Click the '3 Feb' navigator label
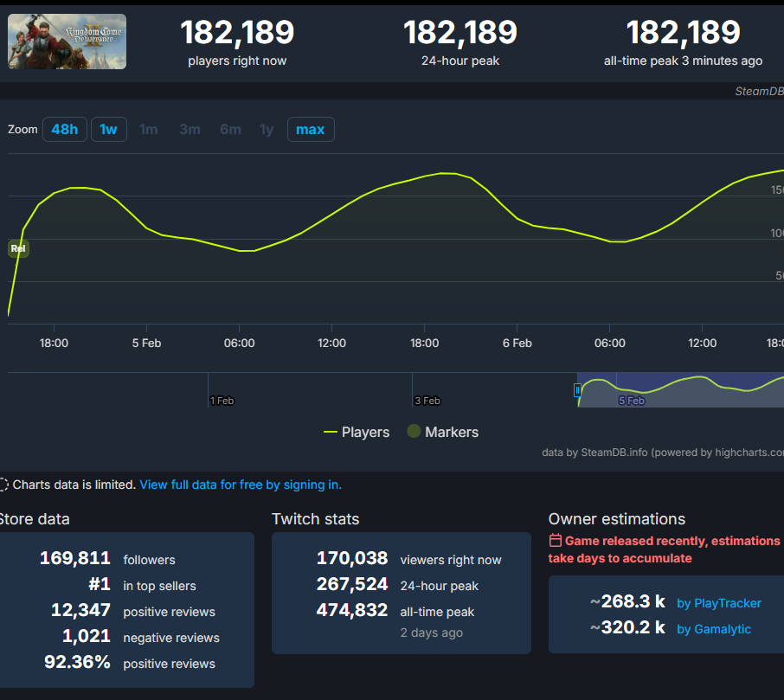784x700 pixels. coord(427,401)
